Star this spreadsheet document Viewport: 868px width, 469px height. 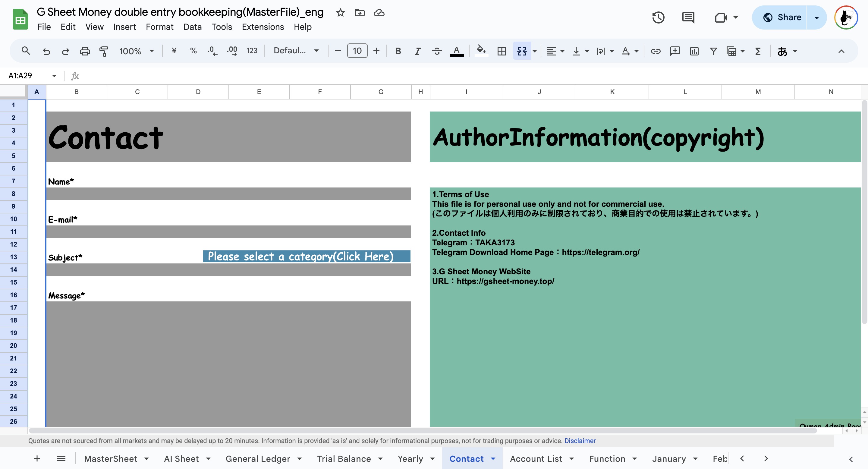pos(340,13)
